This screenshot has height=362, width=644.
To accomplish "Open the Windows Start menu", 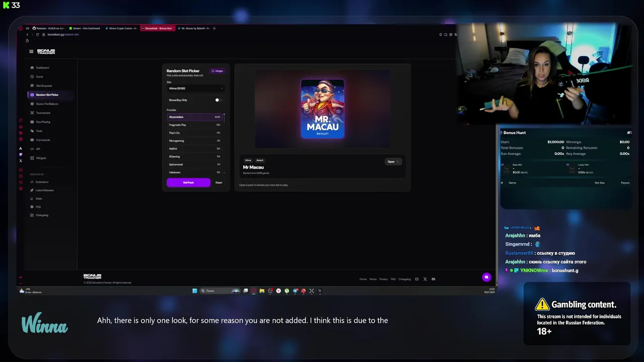I will point(195,291).
